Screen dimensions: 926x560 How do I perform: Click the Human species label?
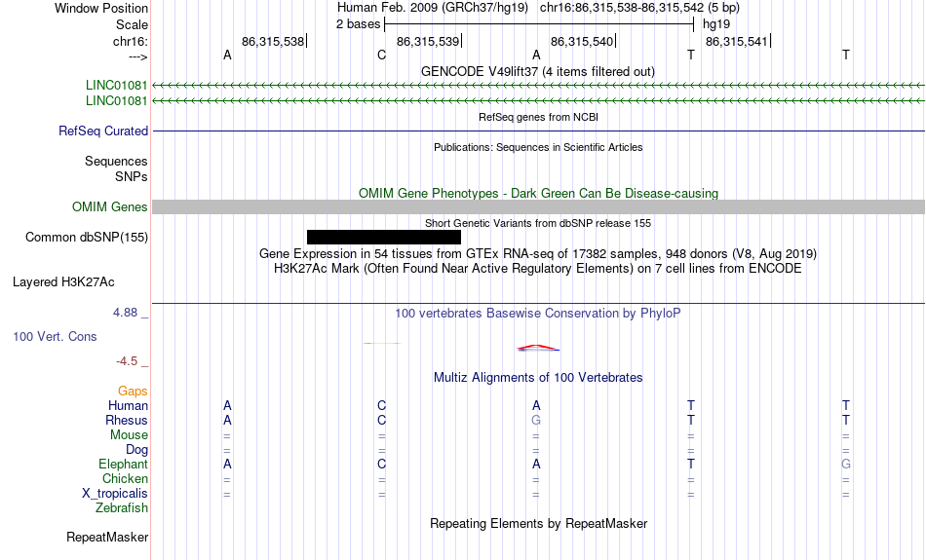[128, 406]
